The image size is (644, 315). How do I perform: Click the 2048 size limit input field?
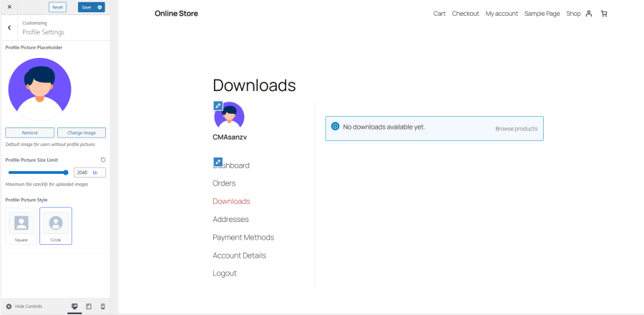(x=89, y=173)
